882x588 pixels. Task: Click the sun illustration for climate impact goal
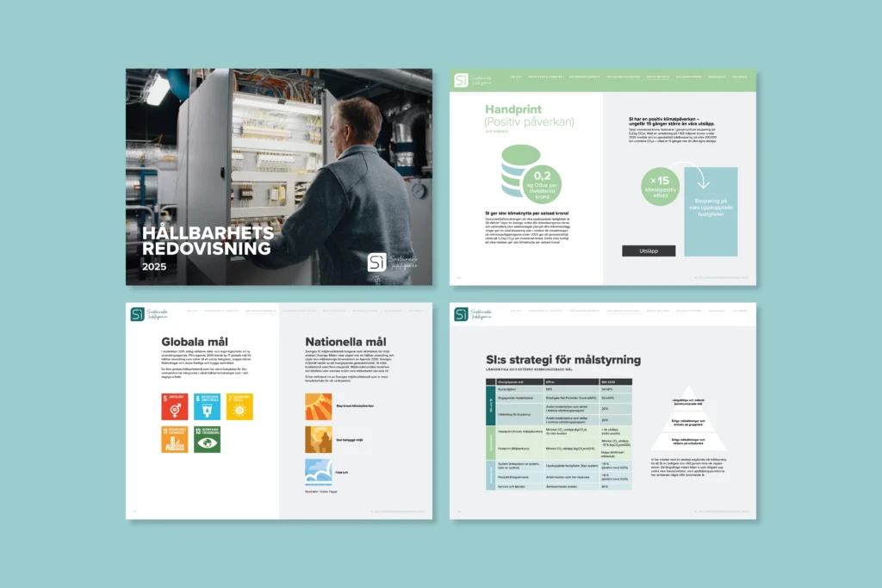[x=319, y=406]
